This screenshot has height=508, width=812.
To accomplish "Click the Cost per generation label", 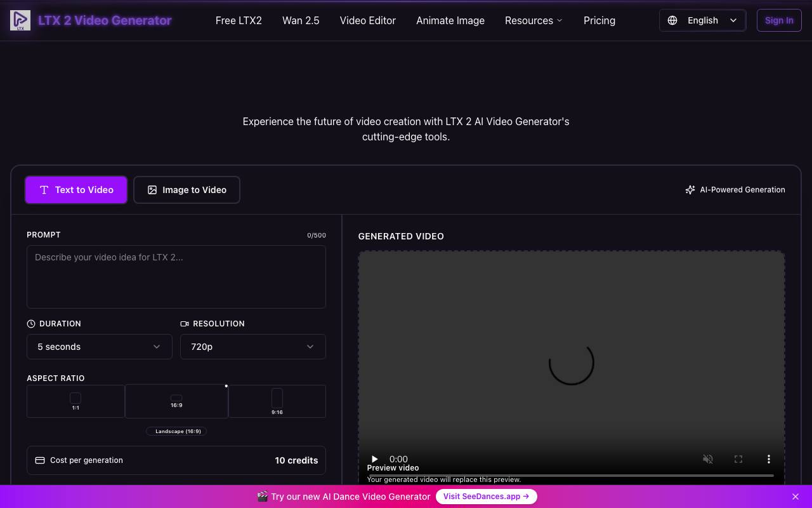I will 86,460.
